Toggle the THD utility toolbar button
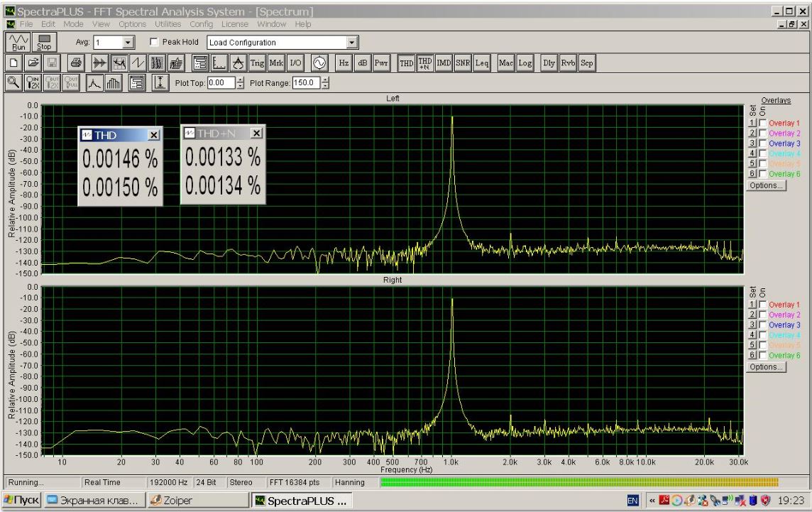The width and height of the screenshot is (812, 512). (407, 63)
